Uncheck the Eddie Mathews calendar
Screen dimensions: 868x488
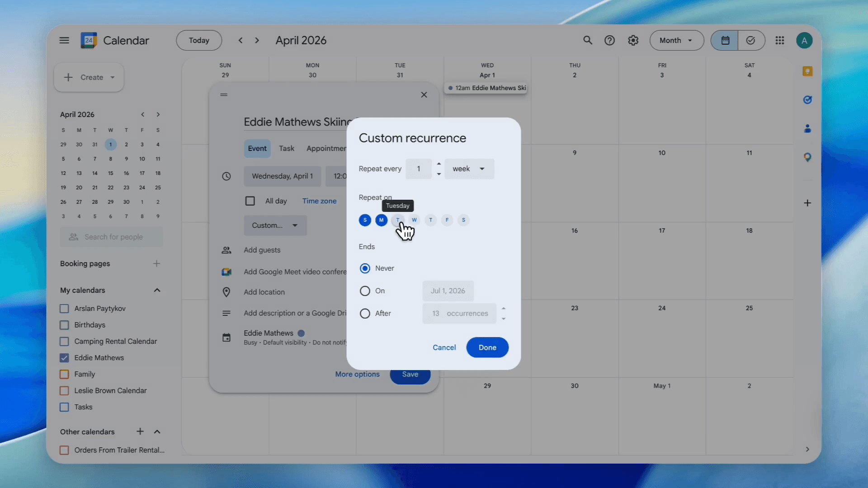click(64, 358)
